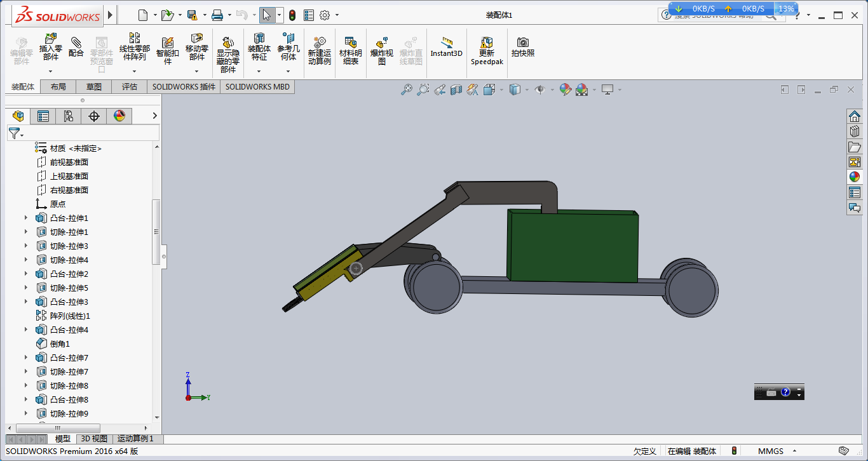Expand 切除-拉伸1 tree node

point(26,232)
